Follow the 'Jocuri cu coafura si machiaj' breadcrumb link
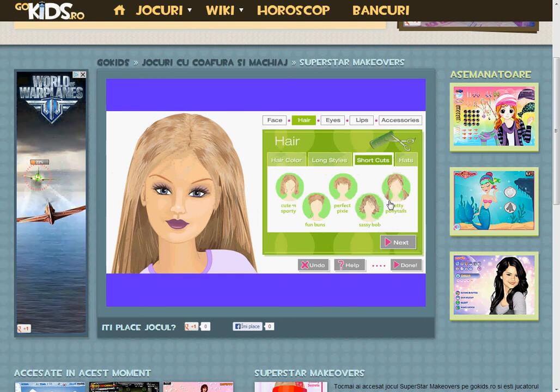 click(214, 63)
